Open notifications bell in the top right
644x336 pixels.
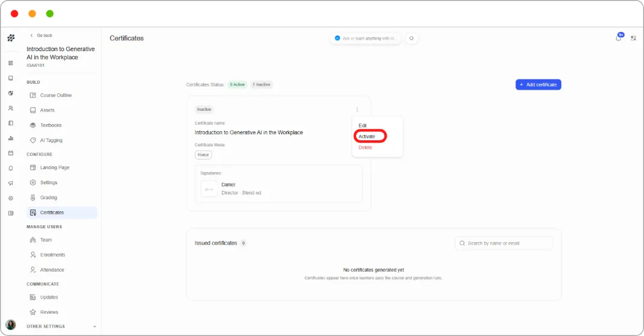(619, 38)
